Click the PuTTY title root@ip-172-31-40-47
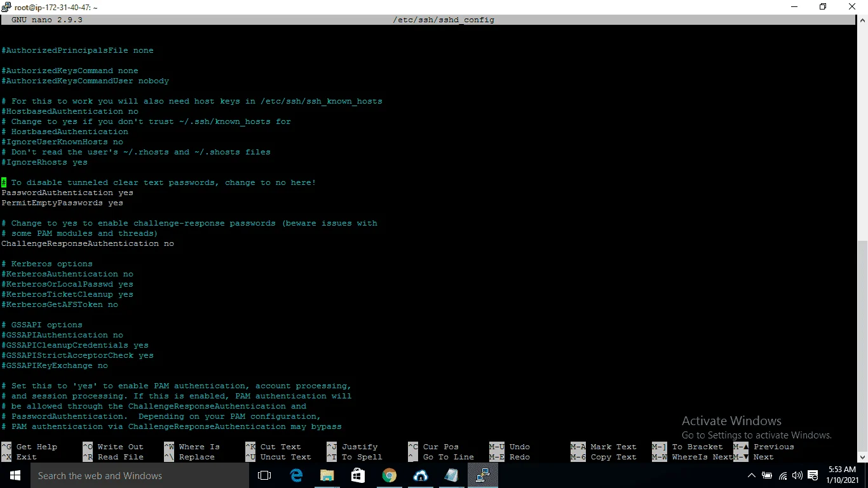The image size is (868, 488). click(x=56, y=8)
